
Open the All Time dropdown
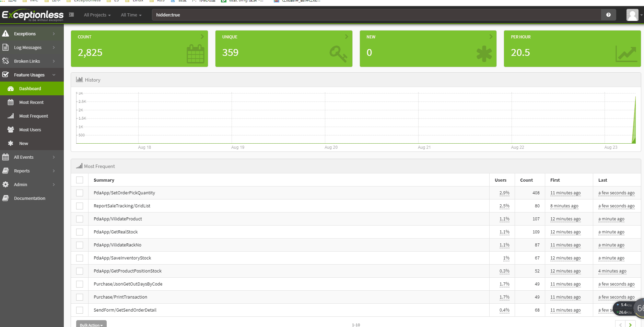point(131,15)
